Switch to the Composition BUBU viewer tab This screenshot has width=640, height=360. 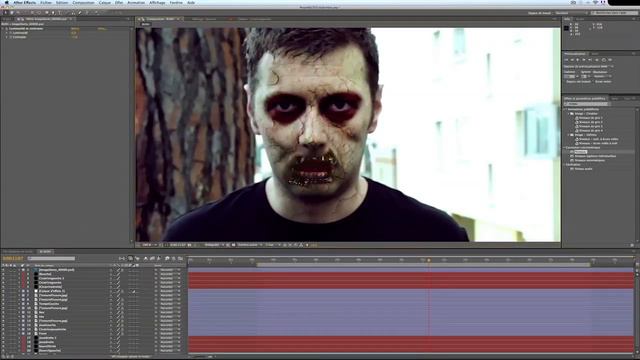tap(159, 19)
